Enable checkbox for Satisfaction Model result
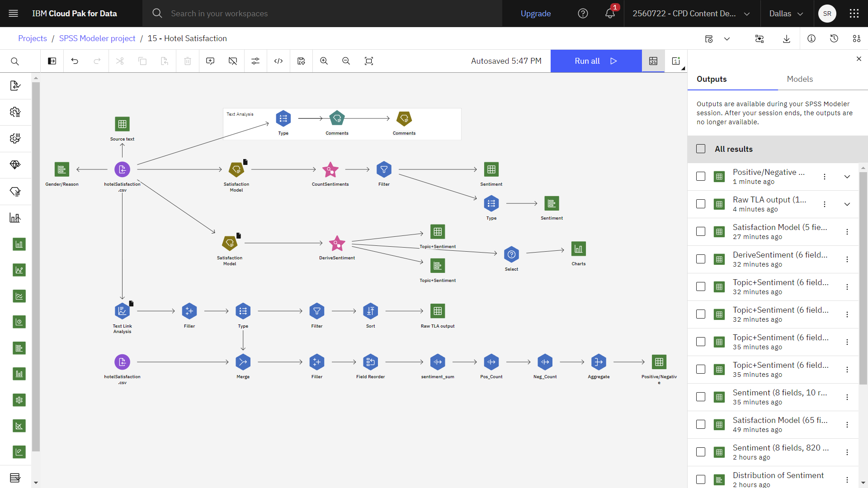The height and width of the screenshot is (488, 868). click(701, 231)
